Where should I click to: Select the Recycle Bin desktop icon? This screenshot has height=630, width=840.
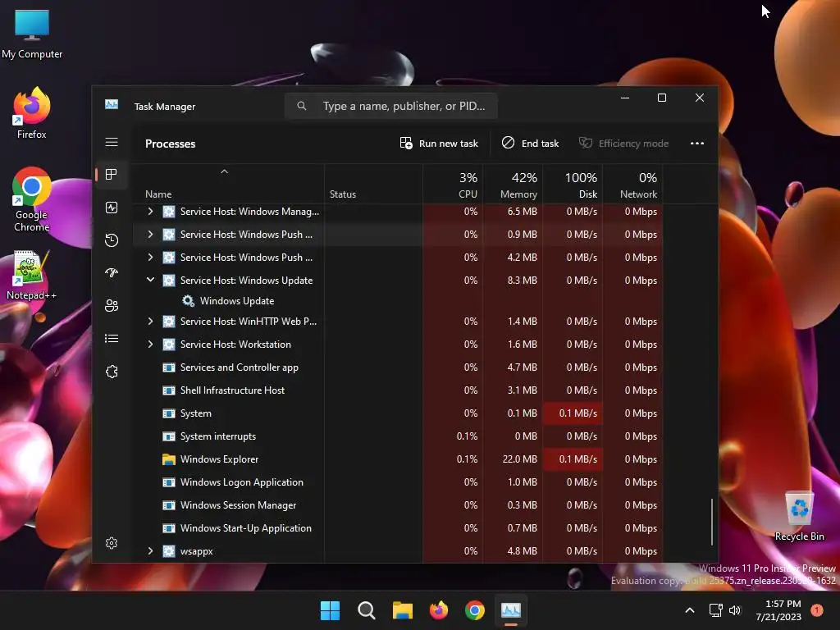point(799,515)
